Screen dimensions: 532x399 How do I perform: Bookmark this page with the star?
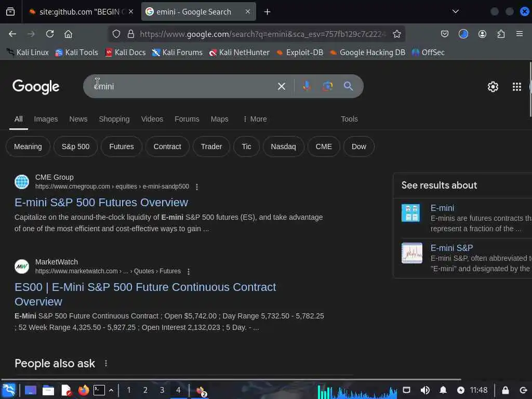(x=396, y=34)
